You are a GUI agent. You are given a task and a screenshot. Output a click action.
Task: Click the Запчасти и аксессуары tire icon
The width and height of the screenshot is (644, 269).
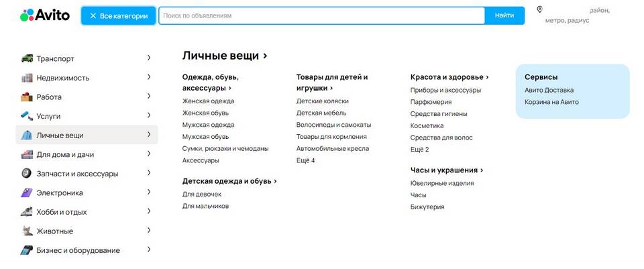point(27,174)
